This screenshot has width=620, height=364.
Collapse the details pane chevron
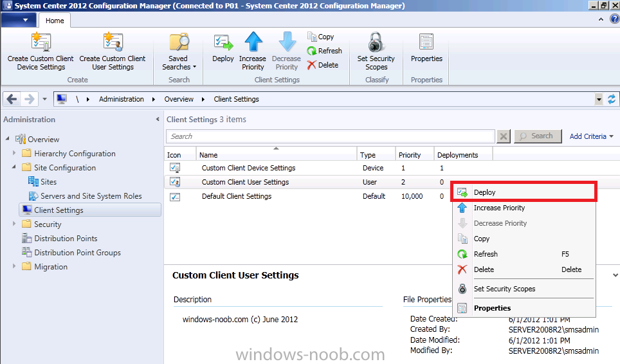[x=615, y=275]
